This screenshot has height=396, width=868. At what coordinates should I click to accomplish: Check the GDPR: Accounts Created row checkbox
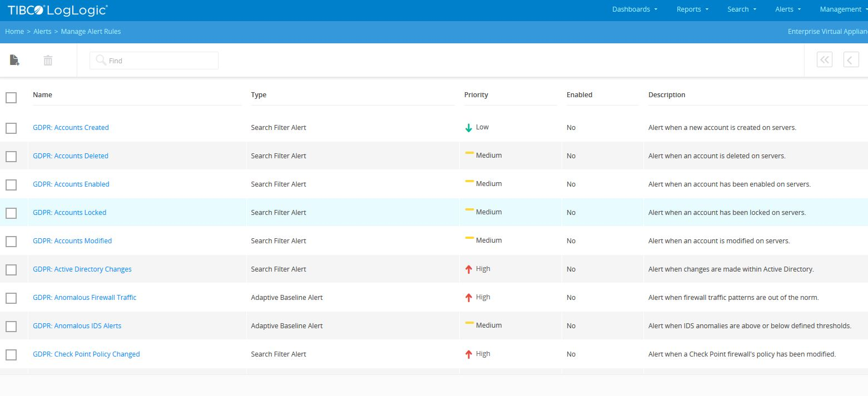[11, 128]
